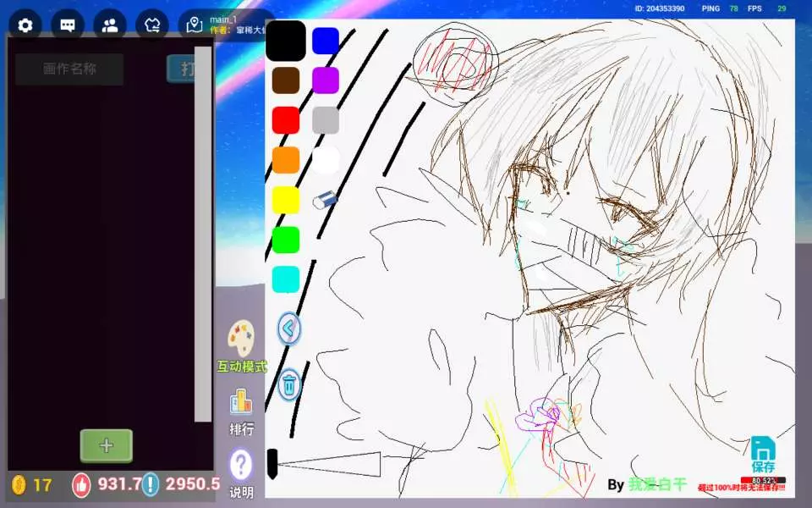Pick the red color swatch

click(x=286, y=120)
